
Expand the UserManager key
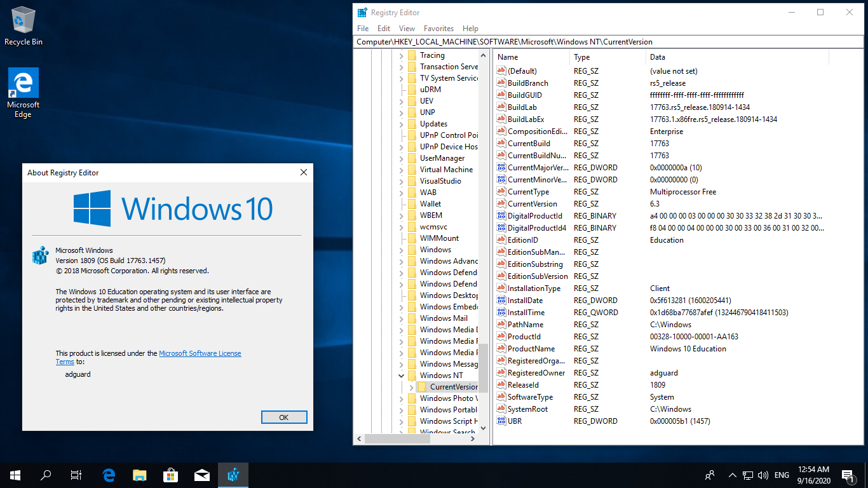pyautogui.click(x=401, y=158)
